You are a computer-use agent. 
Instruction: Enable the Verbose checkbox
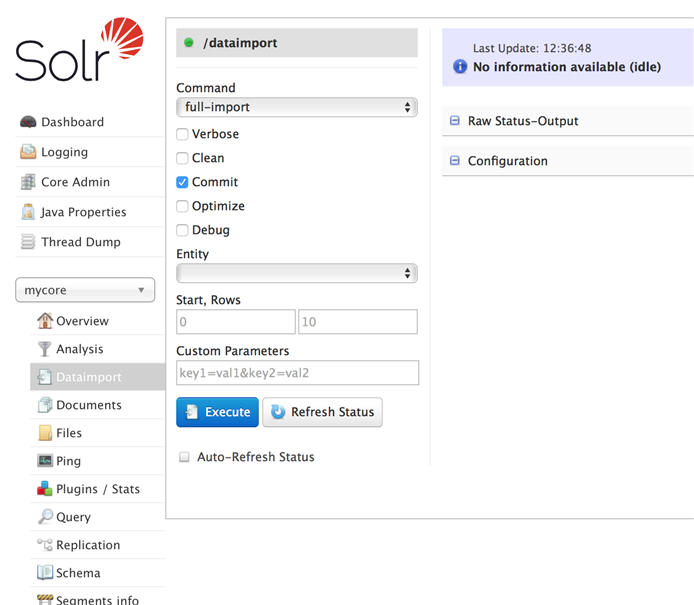[x=182, y=134]
